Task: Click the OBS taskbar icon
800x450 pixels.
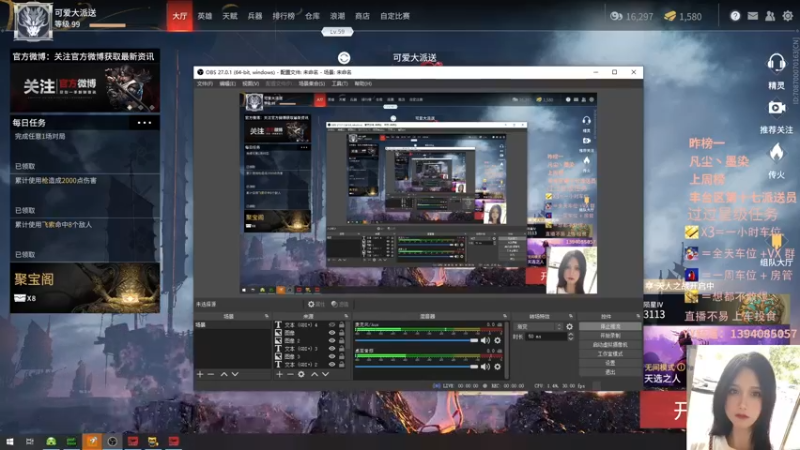Action: [x=112, y=441]
